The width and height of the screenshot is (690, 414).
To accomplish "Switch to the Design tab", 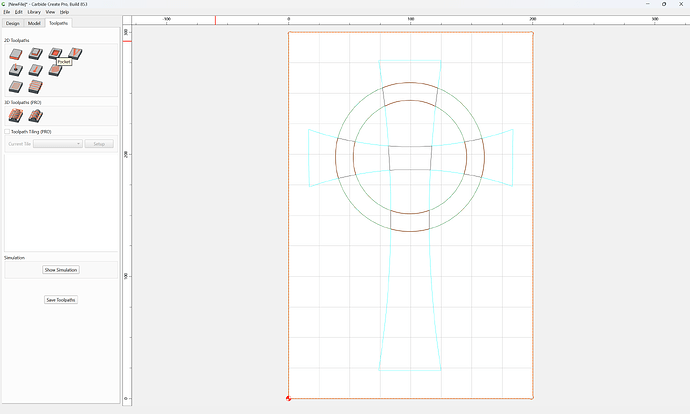I will coord(13,23).
